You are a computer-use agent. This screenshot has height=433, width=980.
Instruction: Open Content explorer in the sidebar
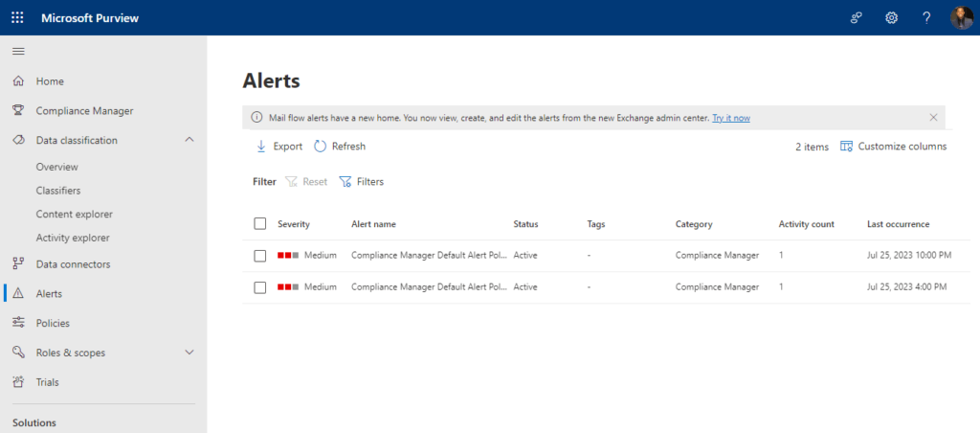pyautogui.click(x=75, y=214)
